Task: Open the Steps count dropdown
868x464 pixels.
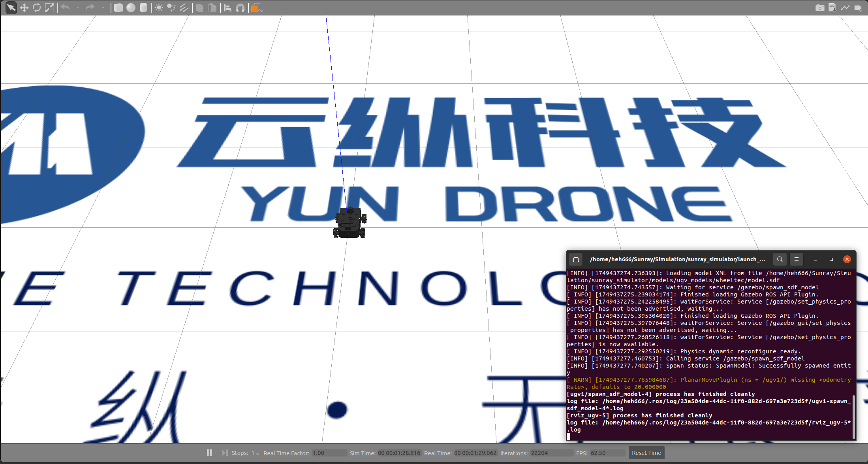Action: pos(255,453)
